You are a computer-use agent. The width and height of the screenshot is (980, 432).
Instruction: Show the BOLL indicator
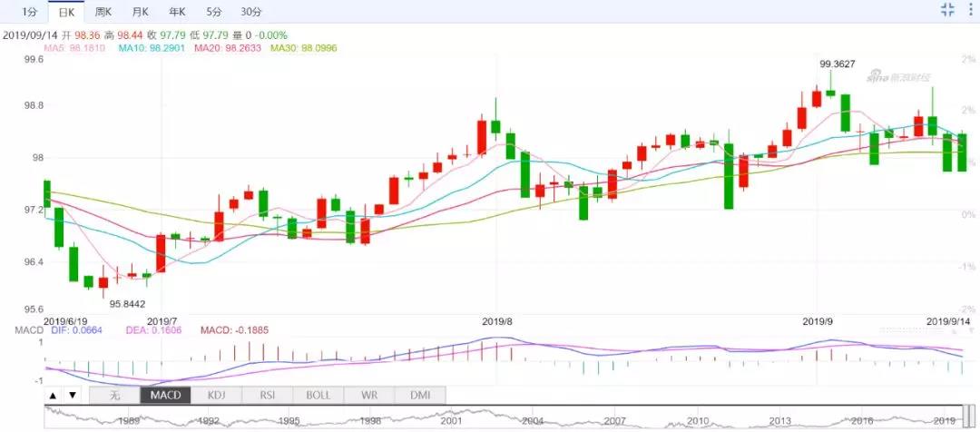[318, 396]
